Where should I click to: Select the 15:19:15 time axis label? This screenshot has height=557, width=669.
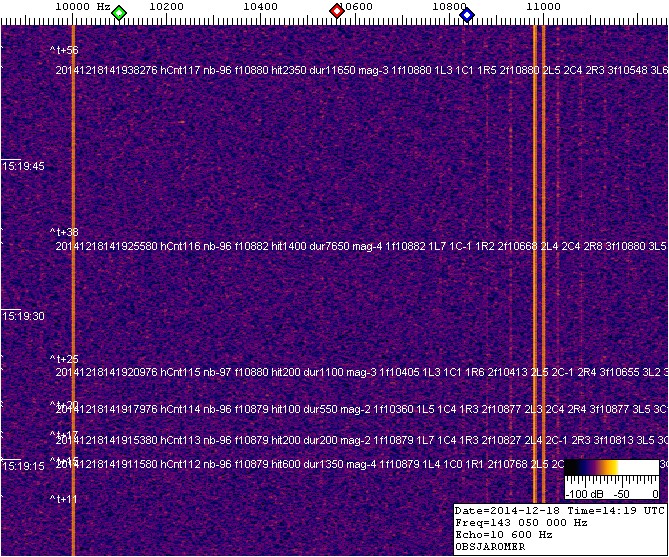click(22, 466)
